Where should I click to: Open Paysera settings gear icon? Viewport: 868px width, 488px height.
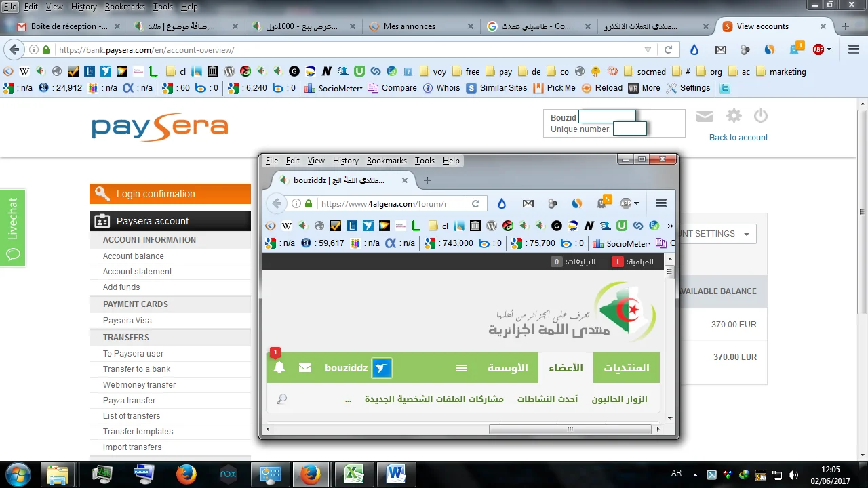(x=734, y=116)
